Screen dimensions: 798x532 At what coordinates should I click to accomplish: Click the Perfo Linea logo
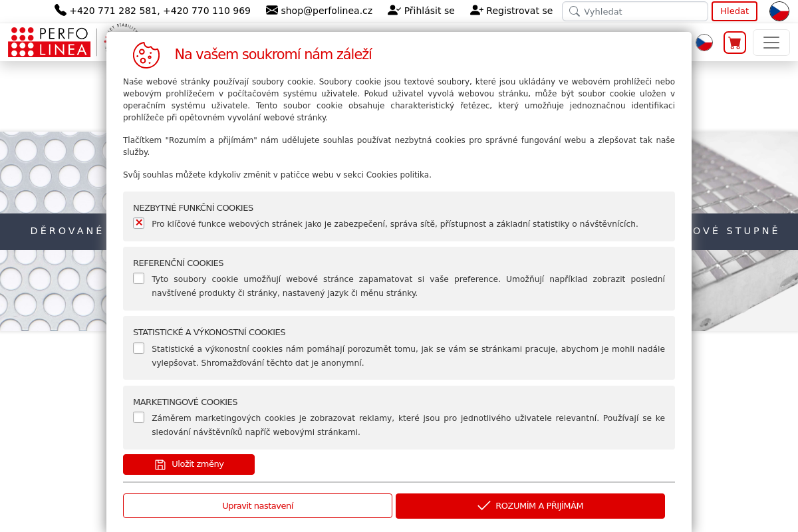pos(49,42)
